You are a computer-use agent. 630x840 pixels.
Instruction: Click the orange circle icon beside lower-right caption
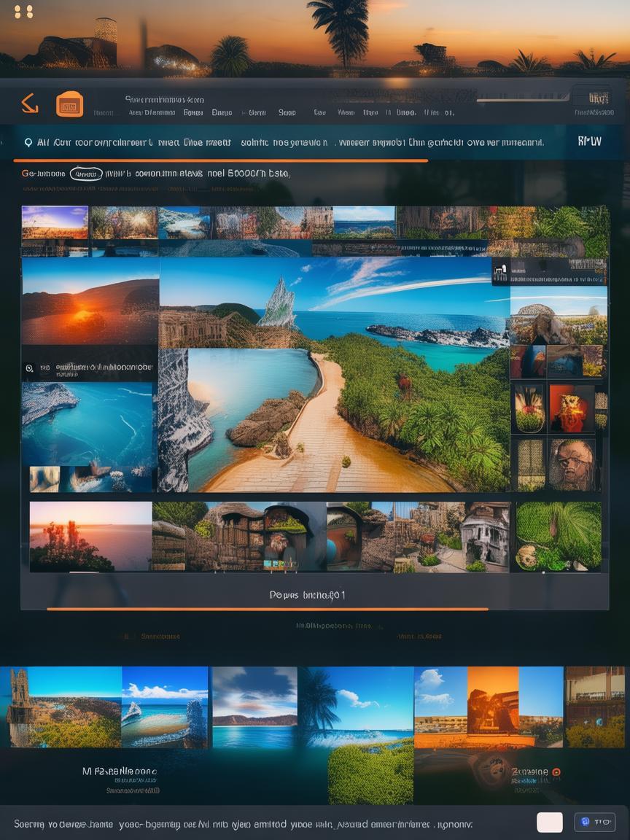pyautogui.click(x=556, y=771)
